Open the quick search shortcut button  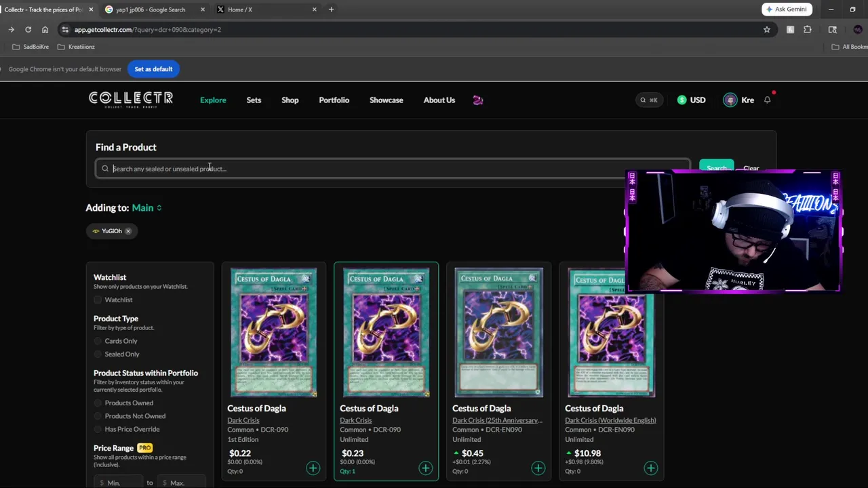pyautogui.click(x=649, y=100)
